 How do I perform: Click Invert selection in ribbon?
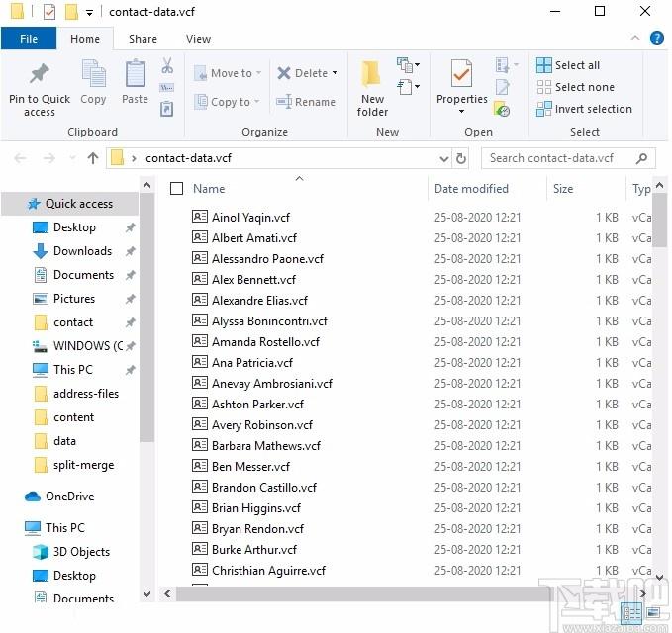(584, 109)
